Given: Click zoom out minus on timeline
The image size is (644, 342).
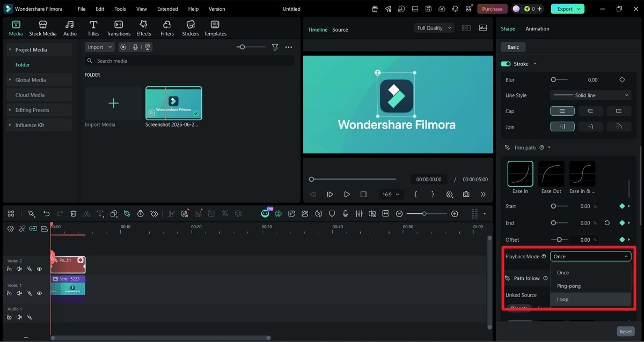Looking at the screenshot, I should click(x=399, y=213).
